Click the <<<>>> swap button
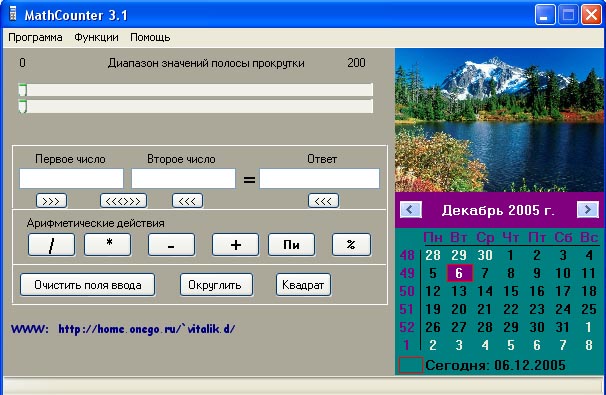606x395 pixels. pyautogui.click(x=123, y=201)
